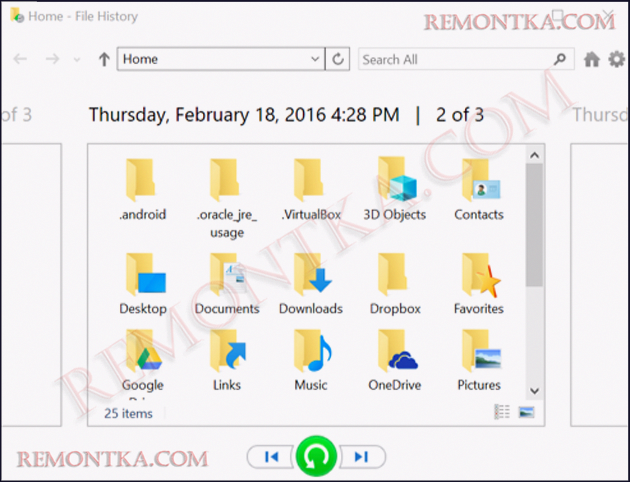
Task: Select the Documents folder icon
Action: (x=228, y=274)
